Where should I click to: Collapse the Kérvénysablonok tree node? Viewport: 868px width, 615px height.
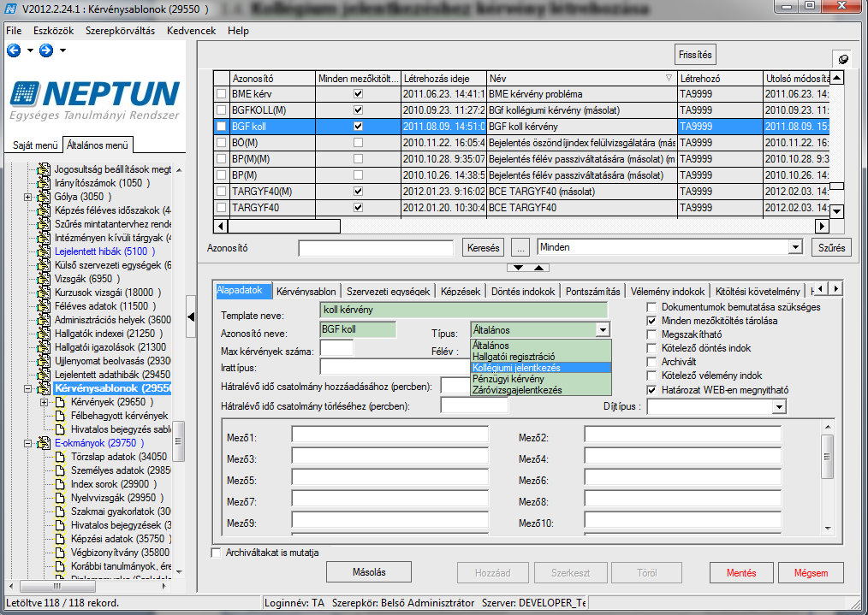[27, 388]
